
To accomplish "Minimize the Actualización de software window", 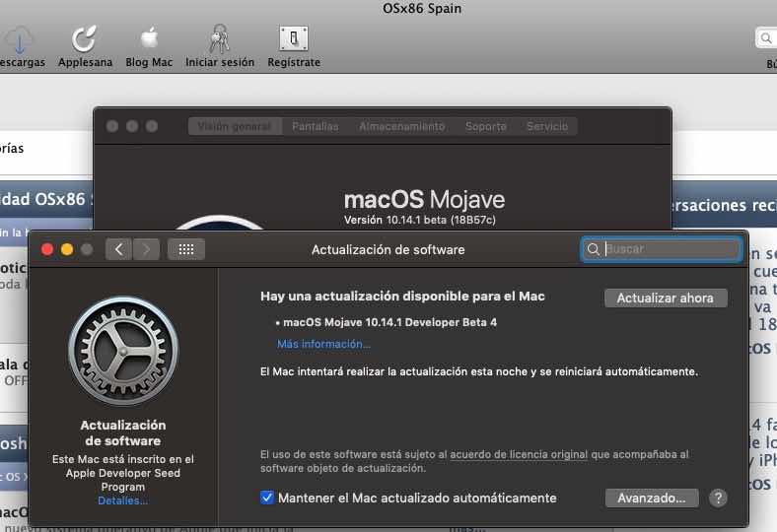I will (67, 249).
